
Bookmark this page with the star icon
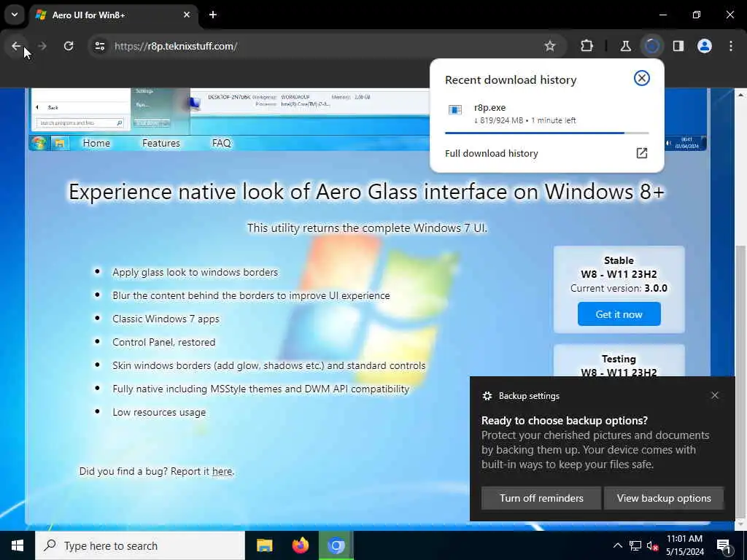tap(550, 46)
